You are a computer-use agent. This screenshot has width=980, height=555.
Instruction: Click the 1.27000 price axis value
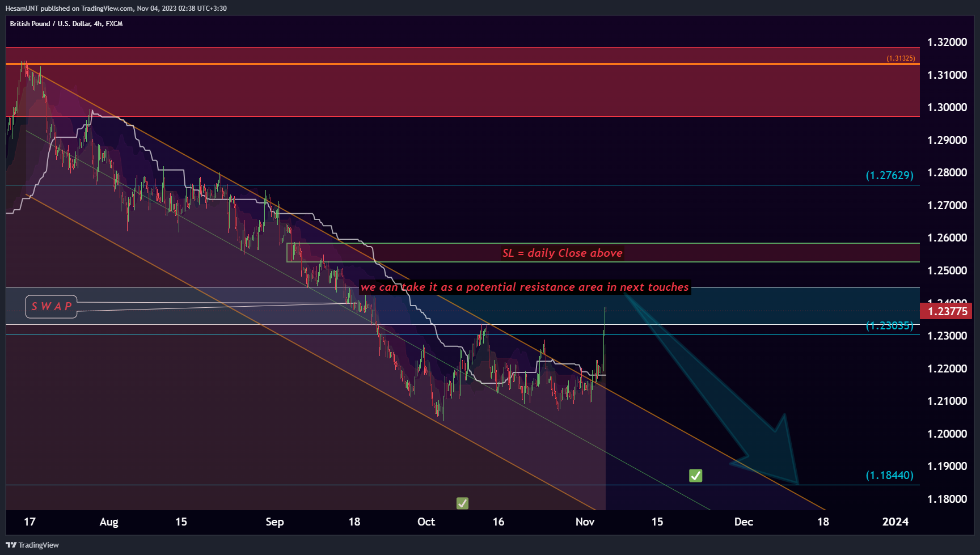[947, 205]
